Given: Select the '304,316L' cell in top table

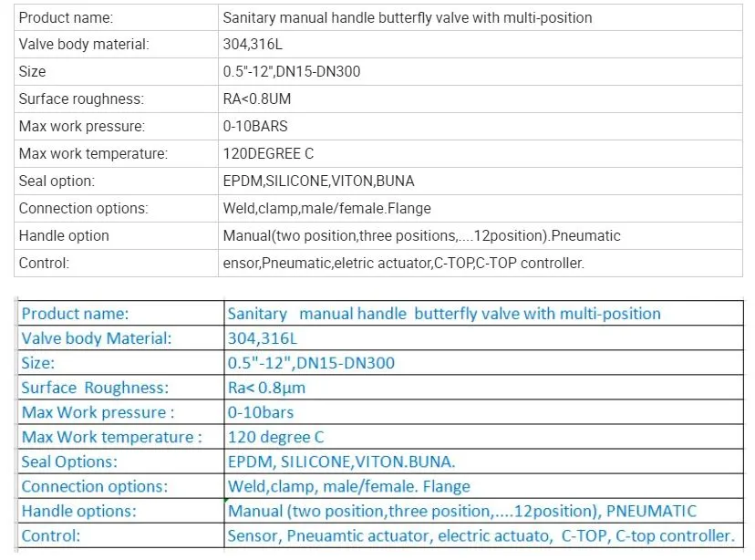Looking at the screenshot, I should point(480,45).
